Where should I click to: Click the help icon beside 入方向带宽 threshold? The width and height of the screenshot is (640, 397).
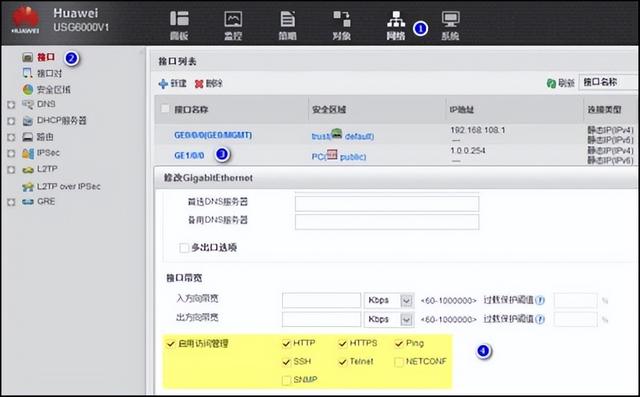click(540, 300)
